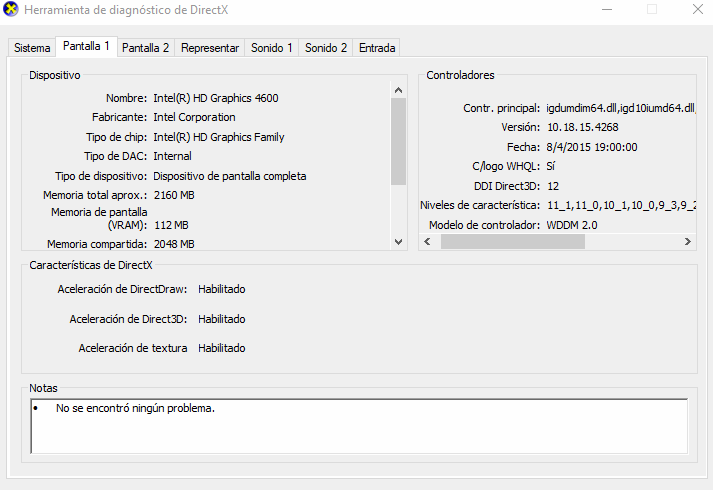Click the 112 MB VRAM value
This screenshot has width=713, height=490.
(x=171, y=225)
